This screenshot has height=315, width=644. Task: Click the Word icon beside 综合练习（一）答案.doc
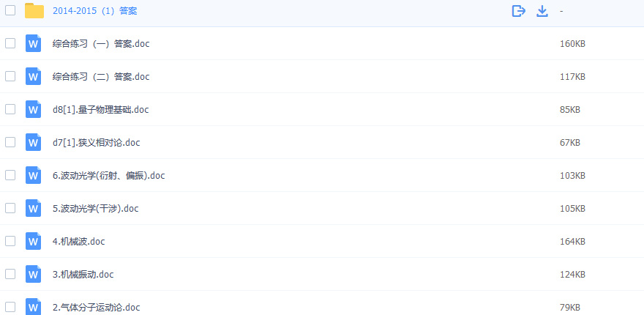[x=33, y=43]
